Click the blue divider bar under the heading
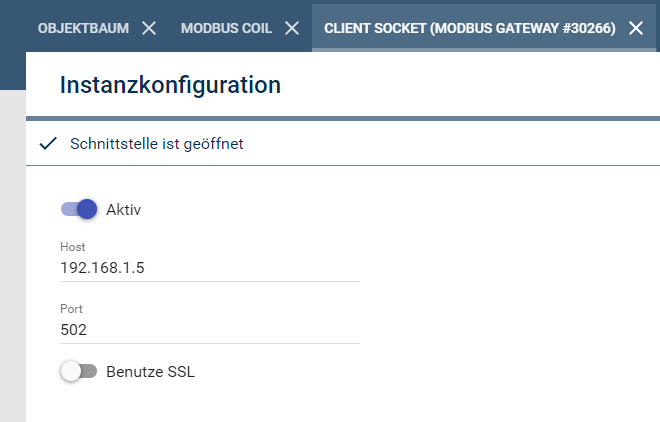The width and height of the screenshot is (660, 422). coord(343,119)
